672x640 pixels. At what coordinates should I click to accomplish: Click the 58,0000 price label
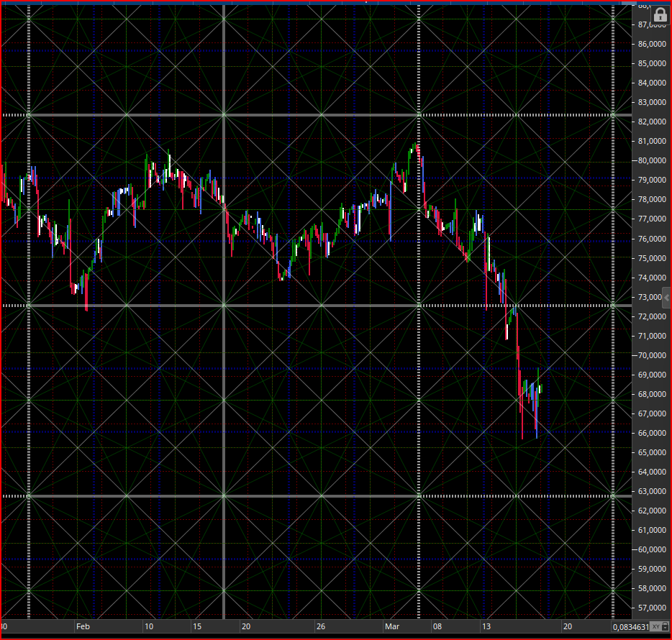click(652, 588)
